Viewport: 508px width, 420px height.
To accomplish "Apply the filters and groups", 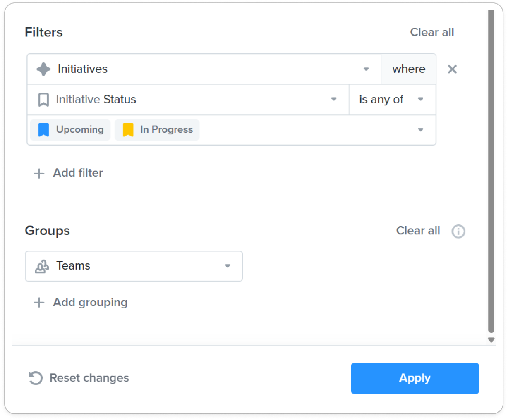I will click(415, 378).
